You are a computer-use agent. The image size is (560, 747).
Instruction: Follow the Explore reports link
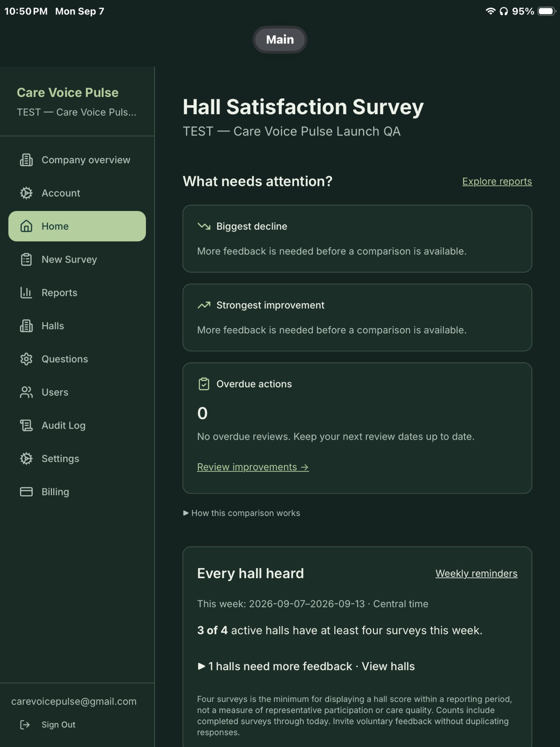[x=497, y=182]
